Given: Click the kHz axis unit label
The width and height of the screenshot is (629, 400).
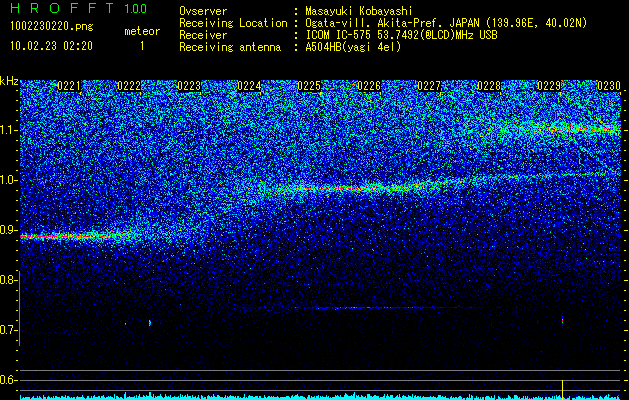Looking at the screenshot, I should 9,81.
